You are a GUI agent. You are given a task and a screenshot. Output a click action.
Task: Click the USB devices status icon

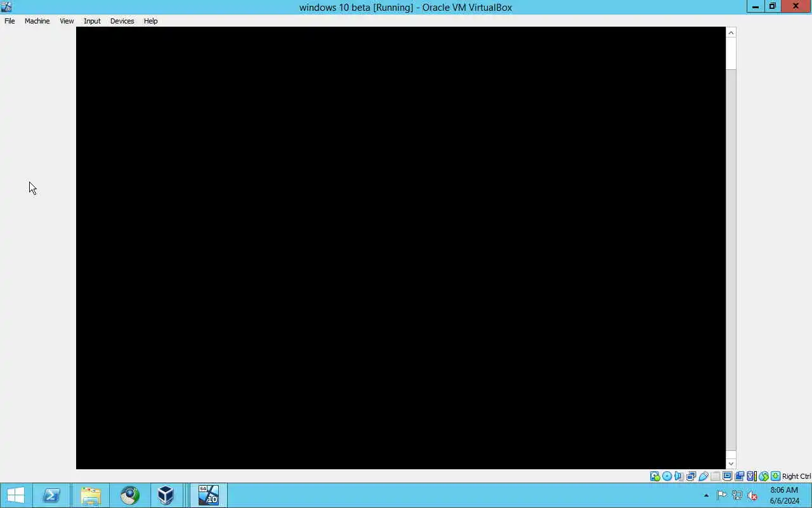[x=703, y=476]
